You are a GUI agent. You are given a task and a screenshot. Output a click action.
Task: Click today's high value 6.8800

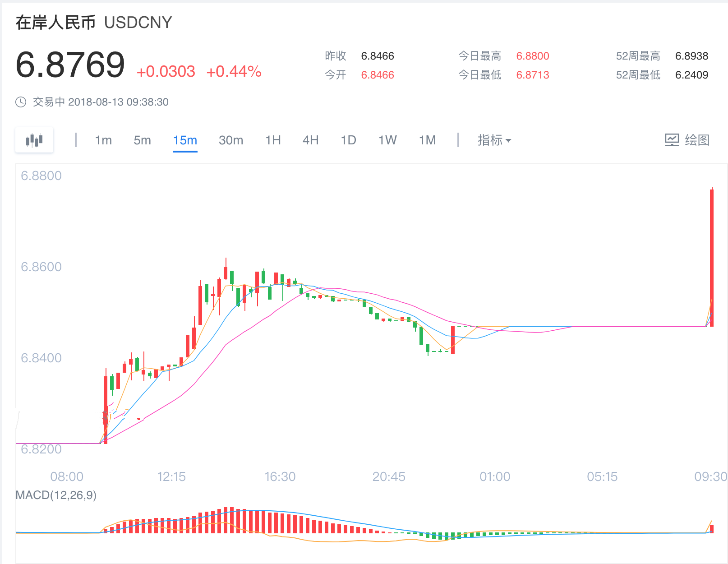[x=533, y=56]
